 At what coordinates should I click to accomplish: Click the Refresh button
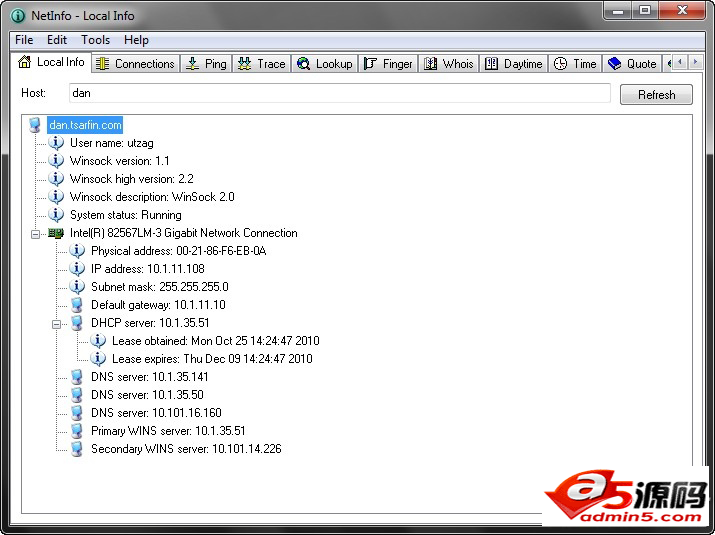[x=656, y=94]
